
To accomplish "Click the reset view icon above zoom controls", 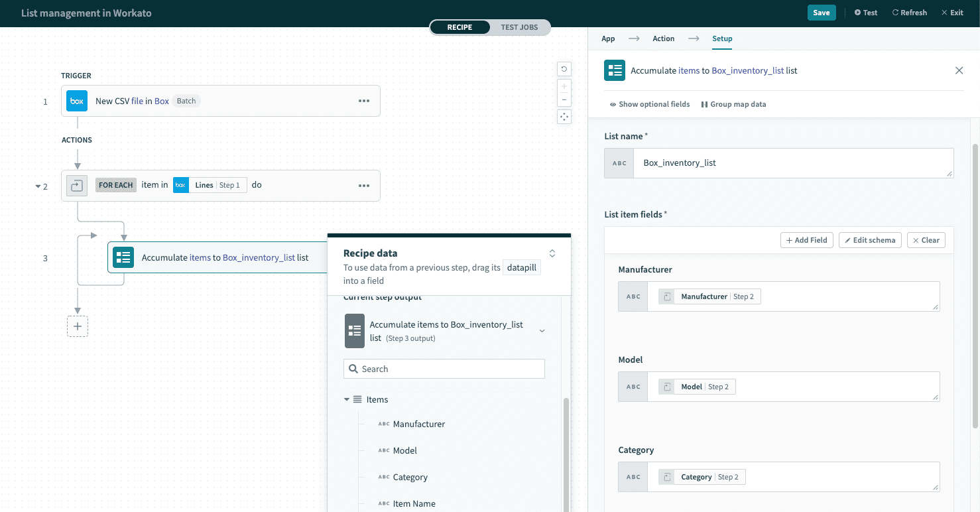I will coord(564,69).
